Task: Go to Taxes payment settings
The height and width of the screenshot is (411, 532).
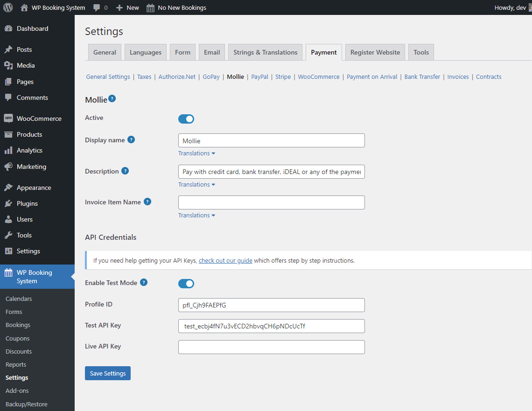Action: point(144,77)
